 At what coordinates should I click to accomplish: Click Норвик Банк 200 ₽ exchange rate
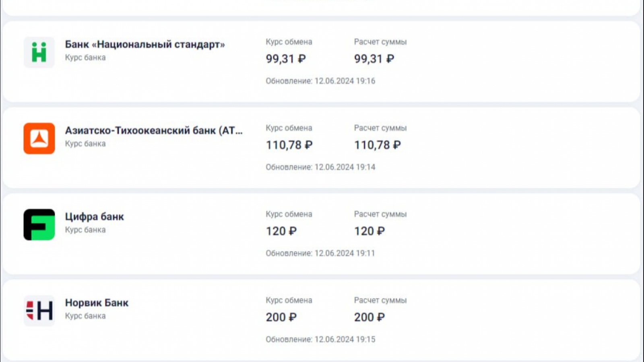281,317
